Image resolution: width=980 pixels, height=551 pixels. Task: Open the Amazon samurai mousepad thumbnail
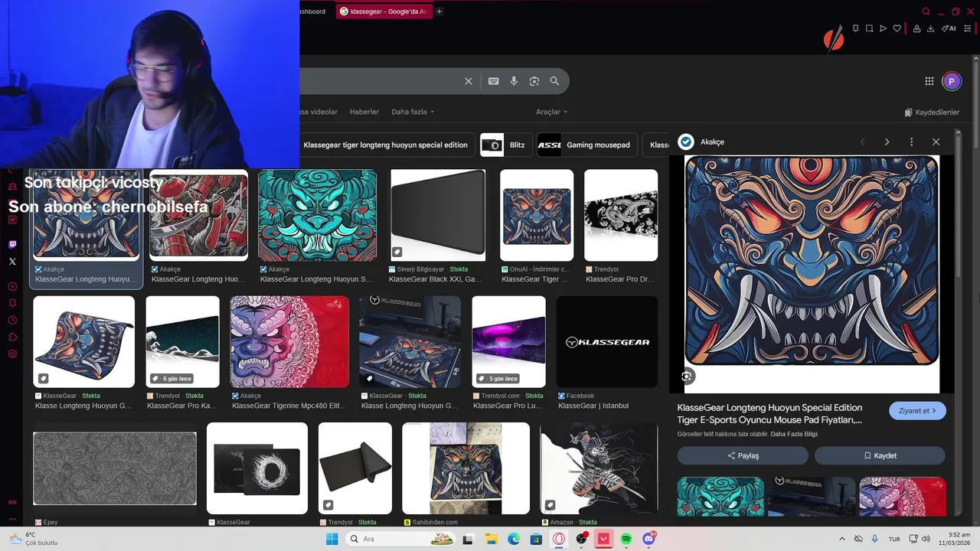point(599,468)
